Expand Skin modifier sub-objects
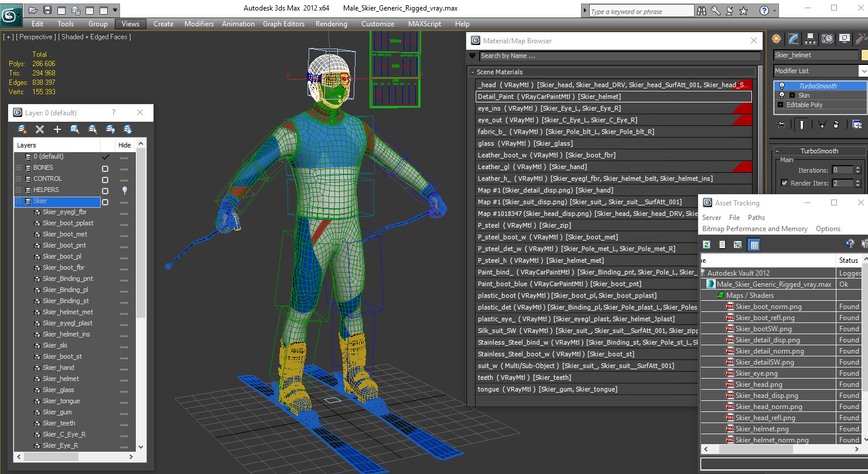The height and width of the screenshot is (474, 868). coord(792,95)
